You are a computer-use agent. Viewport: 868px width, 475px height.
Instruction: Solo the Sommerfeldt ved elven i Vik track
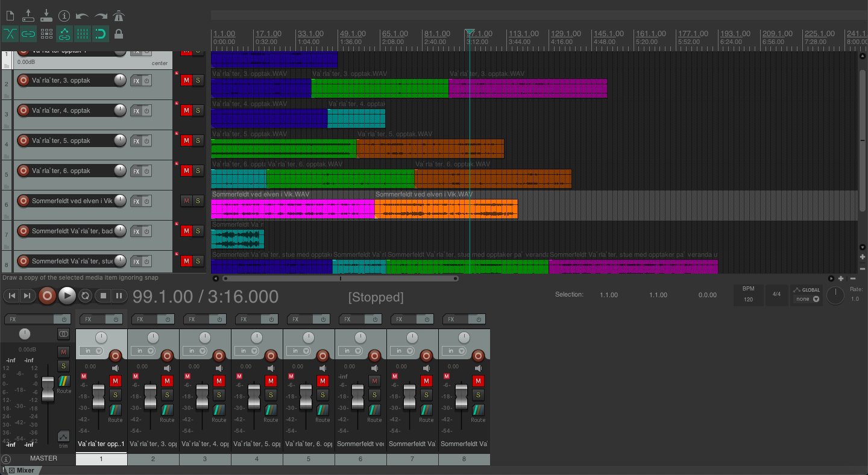point(198,201)
